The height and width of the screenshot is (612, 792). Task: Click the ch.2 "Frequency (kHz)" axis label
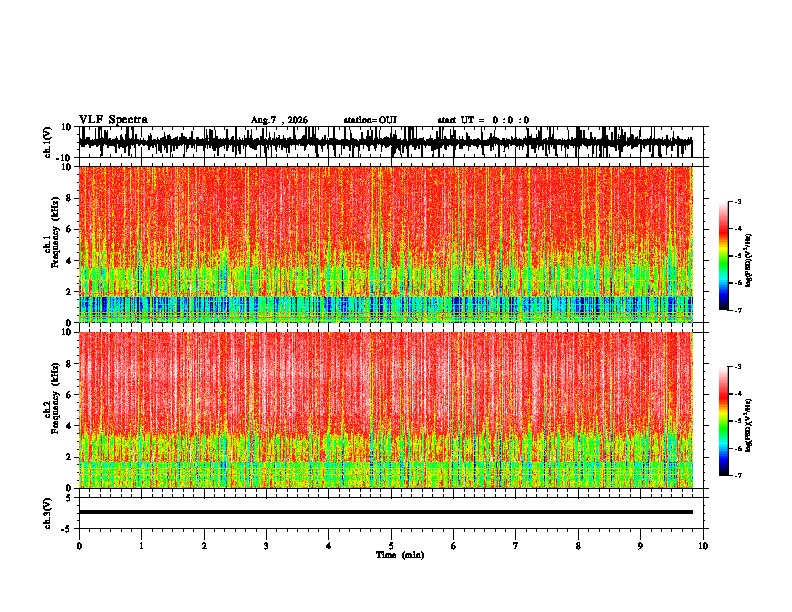[54, 398]
